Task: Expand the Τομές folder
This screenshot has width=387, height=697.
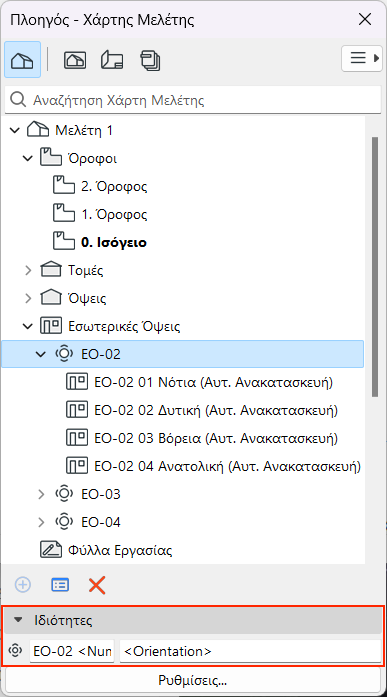Action: [28, 270]
